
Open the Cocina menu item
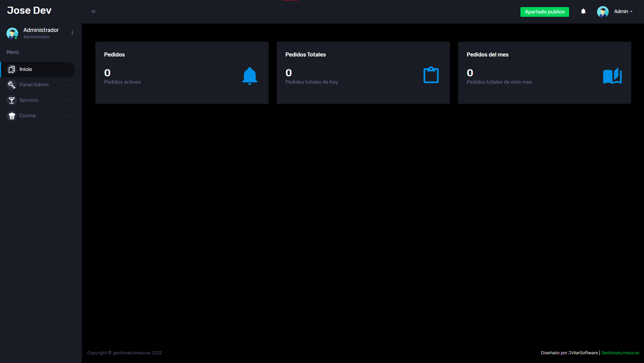pyautogui.click(x=28, y=116)
